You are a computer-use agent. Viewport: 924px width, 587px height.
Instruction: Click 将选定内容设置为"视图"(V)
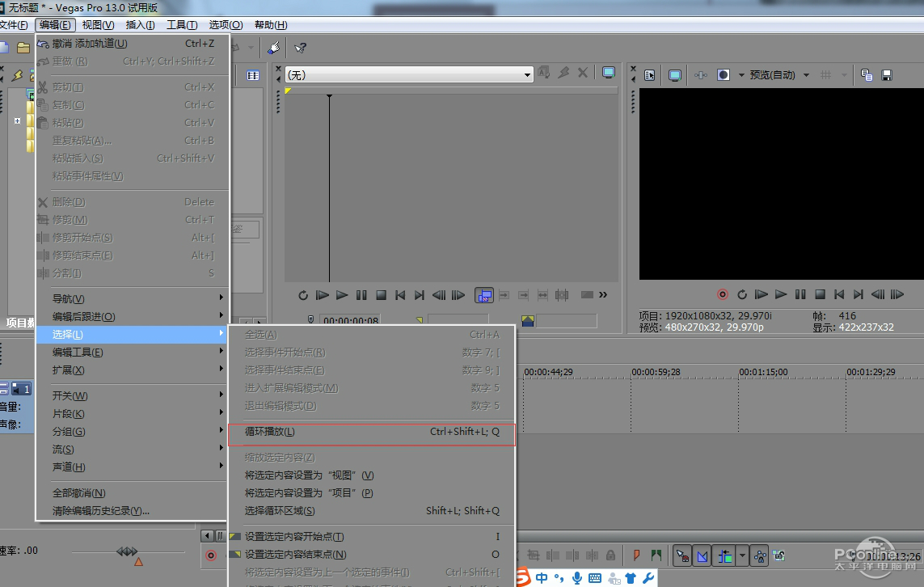[x=372, y=475]
